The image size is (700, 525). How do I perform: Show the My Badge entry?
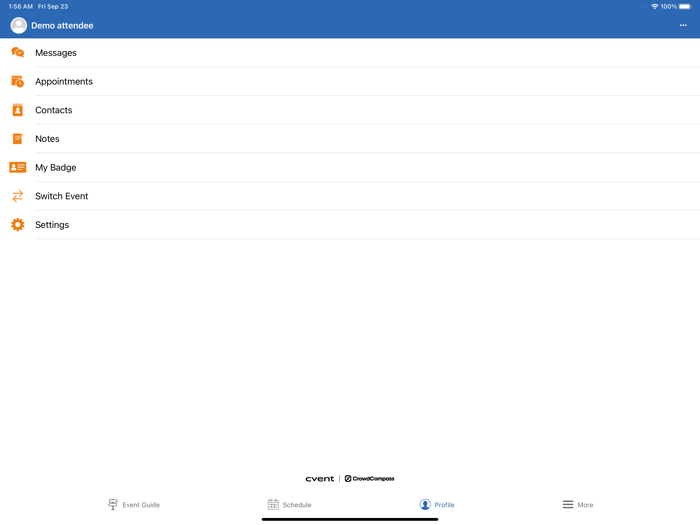56,168
